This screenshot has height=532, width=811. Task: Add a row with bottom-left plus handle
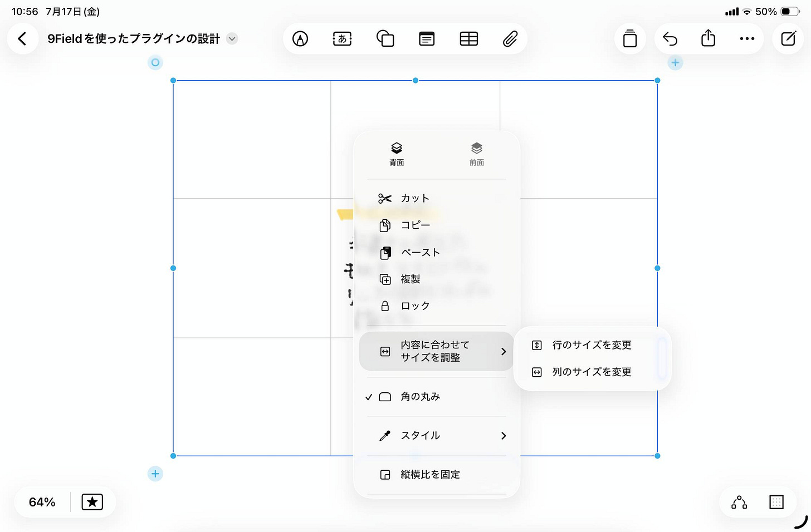click(x=155, y=474)
